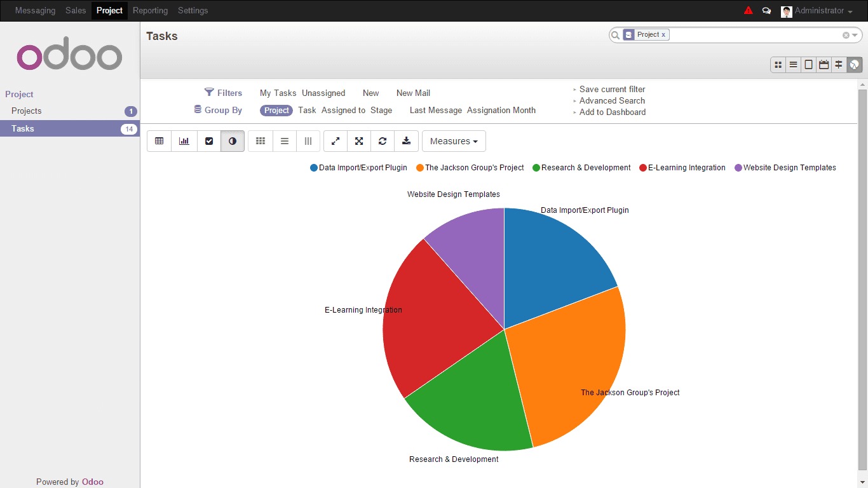This screenshot has width=868, height=488.
Task: Expand Add to Dashboard
Action: pyautogui.click(x=612, y=112)
